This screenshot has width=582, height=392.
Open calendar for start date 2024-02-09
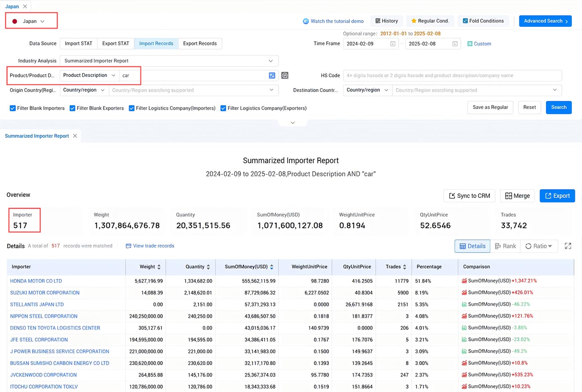tap(393, 44)
